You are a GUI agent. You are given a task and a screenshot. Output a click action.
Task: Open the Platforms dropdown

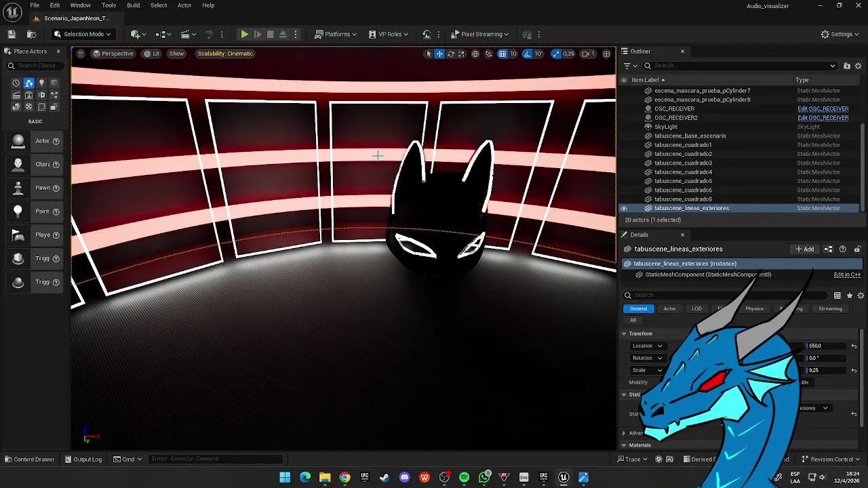click(336, 34)
